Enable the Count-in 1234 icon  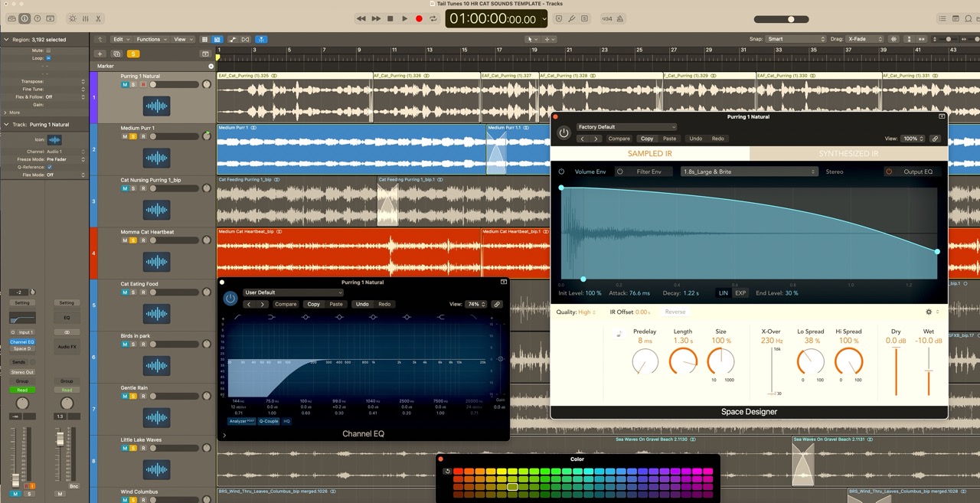(607, 18)
